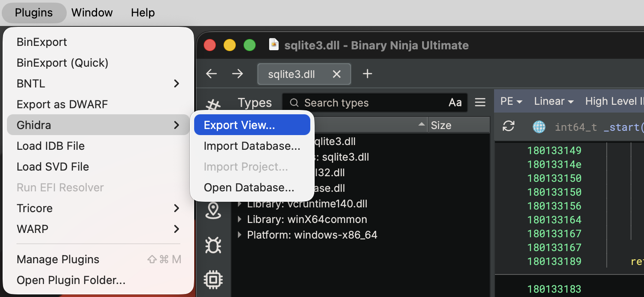The height and width of the screenshot is (297, 644).
Task: Open the Window menu
Action: coord(92,13)
